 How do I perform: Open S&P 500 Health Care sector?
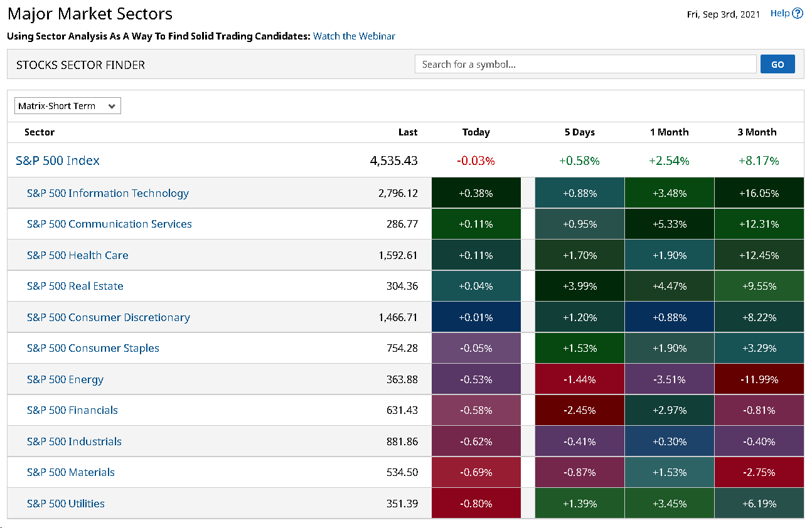(78, 255)
